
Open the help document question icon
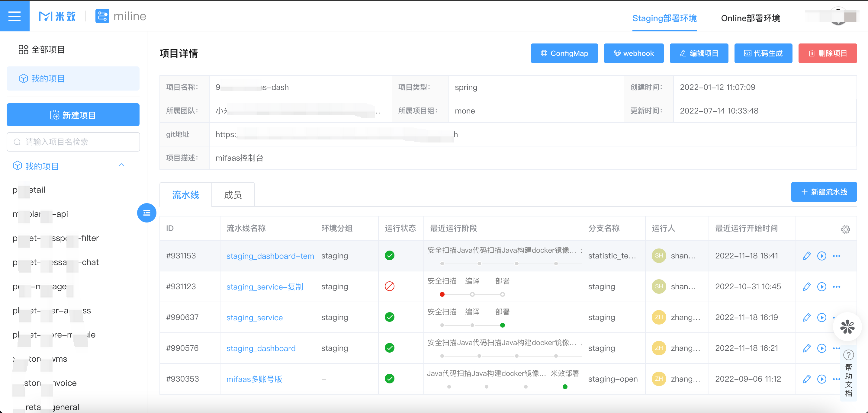coord(848,355)
